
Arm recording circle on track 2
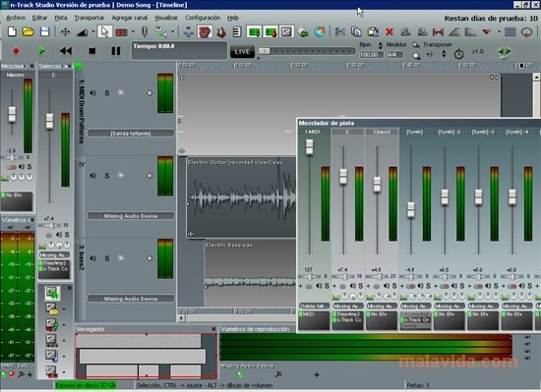point(150,176)
